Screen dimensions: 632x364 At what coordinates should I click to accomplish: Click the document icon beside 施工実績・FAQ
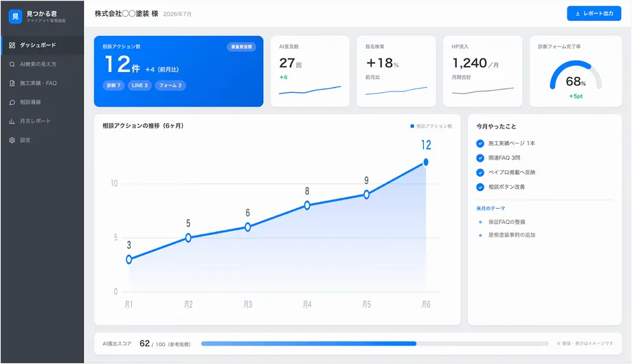[x=12, y=83]
